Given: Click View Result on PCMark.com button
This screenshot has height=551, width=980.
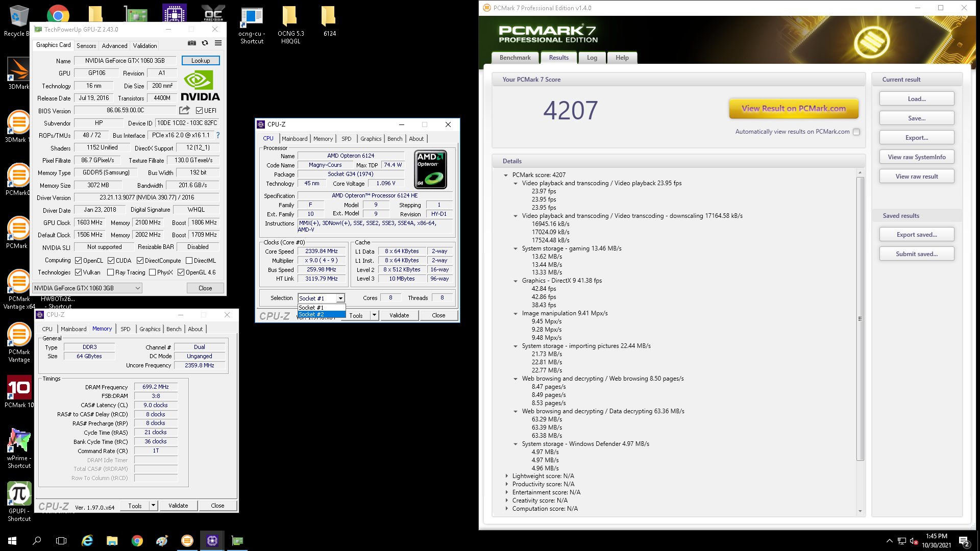Looking at the screenshot, I should 794,108.
